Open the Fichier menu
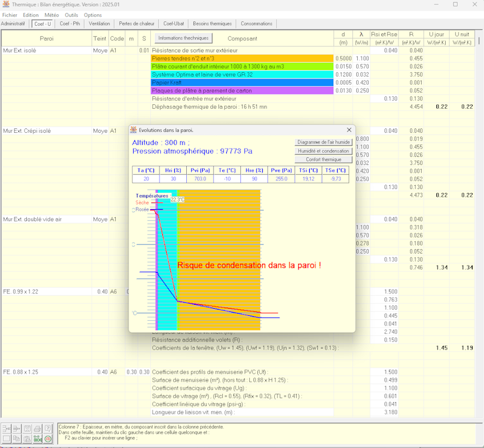Screen dimensions: 484x448 [x=10, y=15]
